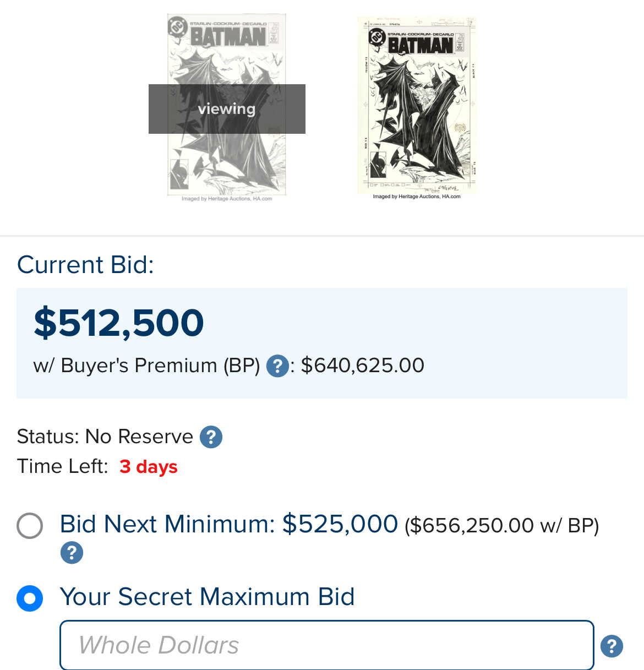The image size is (644, 670).
Task: Click the $512,500 current bid amount
Action: (x=119, y=323)
